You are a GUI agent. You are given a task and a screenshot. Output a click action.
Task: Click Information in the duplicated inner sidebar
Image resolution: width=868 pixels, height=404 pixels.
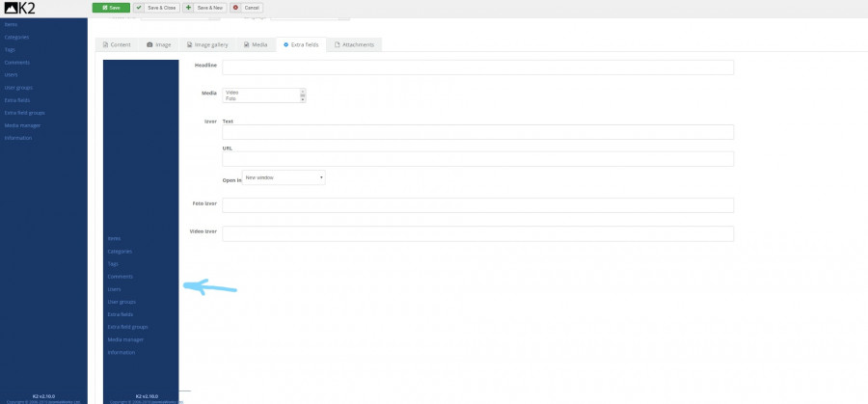tap(122, 353)
